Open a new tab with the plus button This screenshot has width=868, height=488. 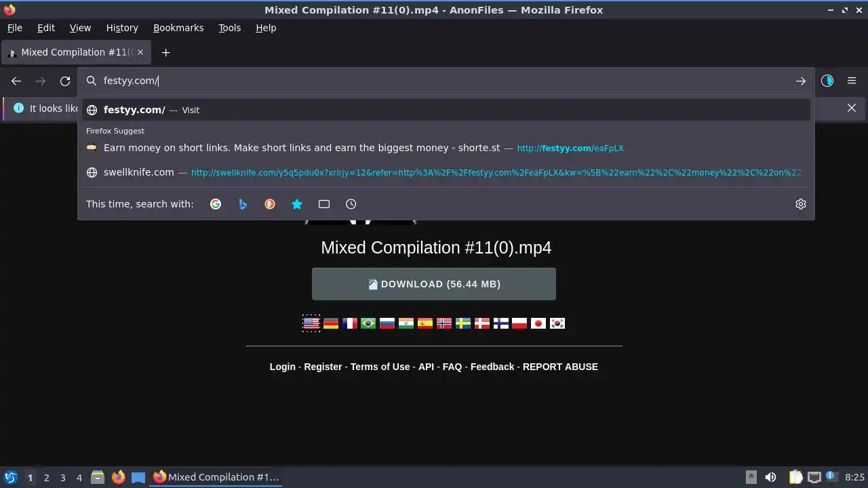click(165, 52)
